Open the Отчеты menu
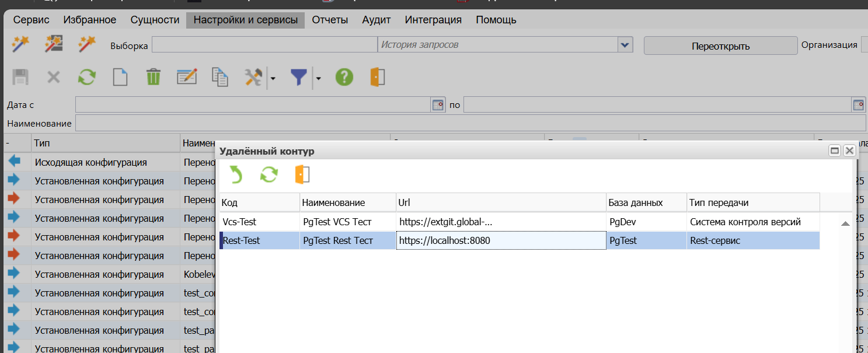The height and width of the screenshot is (353, 868). tap(330, 20)
